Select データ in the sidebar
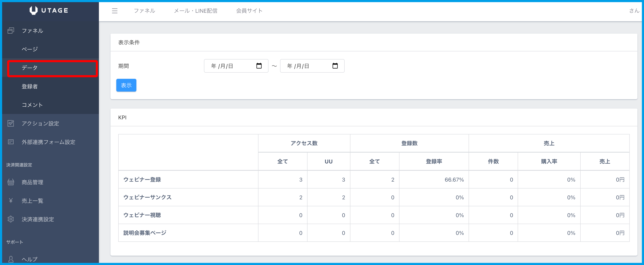This screenshot has width=644, height=265. (x=30, y=68)
